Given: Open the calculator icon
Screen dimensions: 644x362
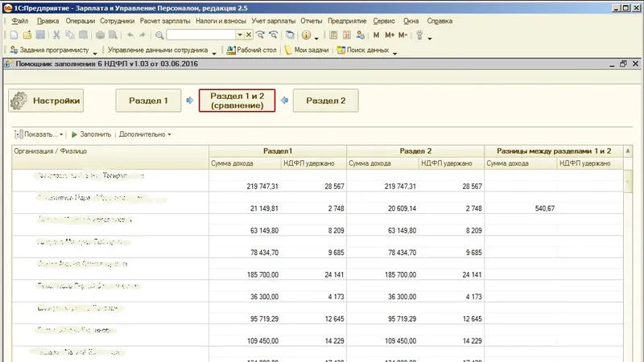Looking at the screenshot, I should (x=333, y=35).
